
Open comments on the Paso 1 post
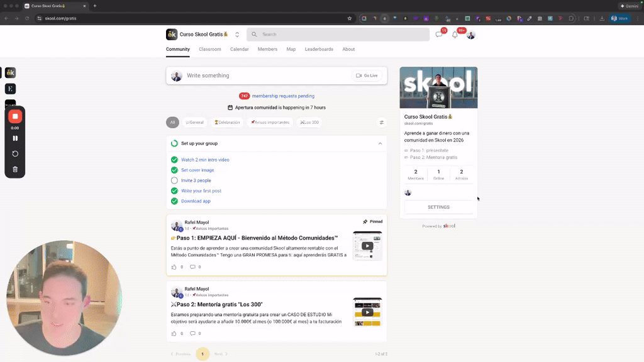(x=192, y=267)
